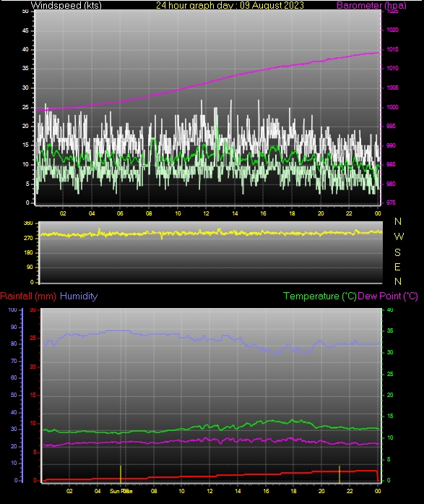The image size is (424, 504).
Task: Click the E compass label beside the direction graph
Action: [x=397, y=267]
